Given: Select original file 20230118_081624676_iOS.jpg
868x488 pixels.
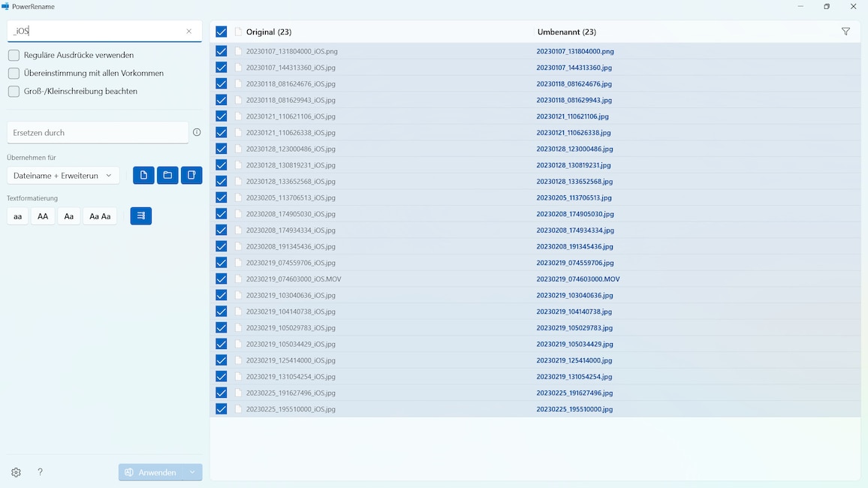Looking at the screenshot, I should point(291,84).
